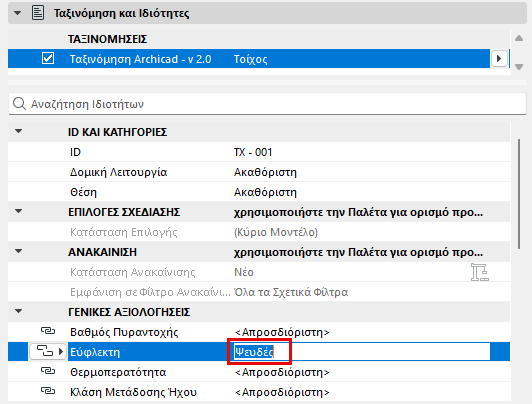Open the Τοίχος classification arrow menu
Viewport: 532px width, 404px height.
(x=499, y=59)
